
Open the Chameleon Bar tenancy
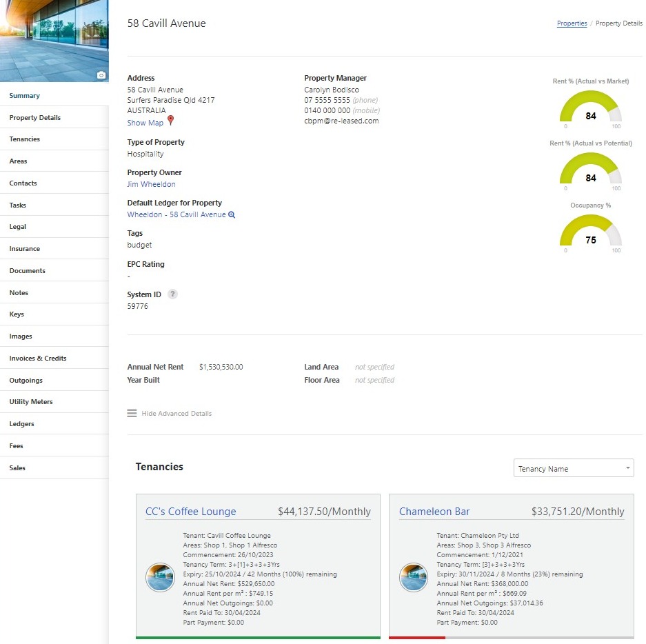click(434, 512)
